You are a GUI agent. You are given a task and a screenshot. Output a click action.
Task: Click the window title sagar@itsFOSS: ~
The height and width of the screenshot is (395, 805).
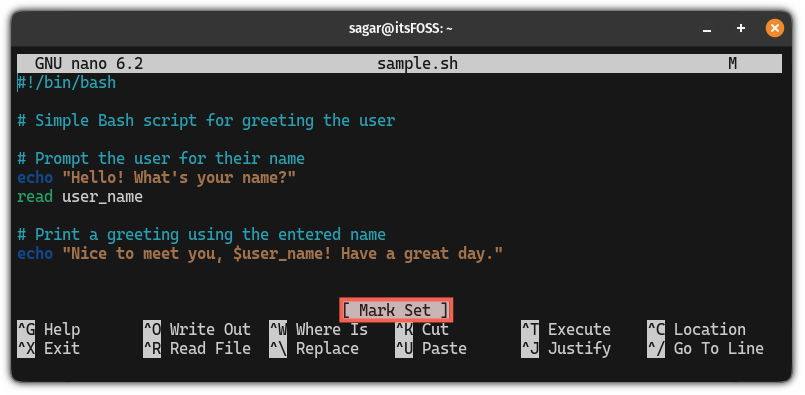click(x=401, y=28)
